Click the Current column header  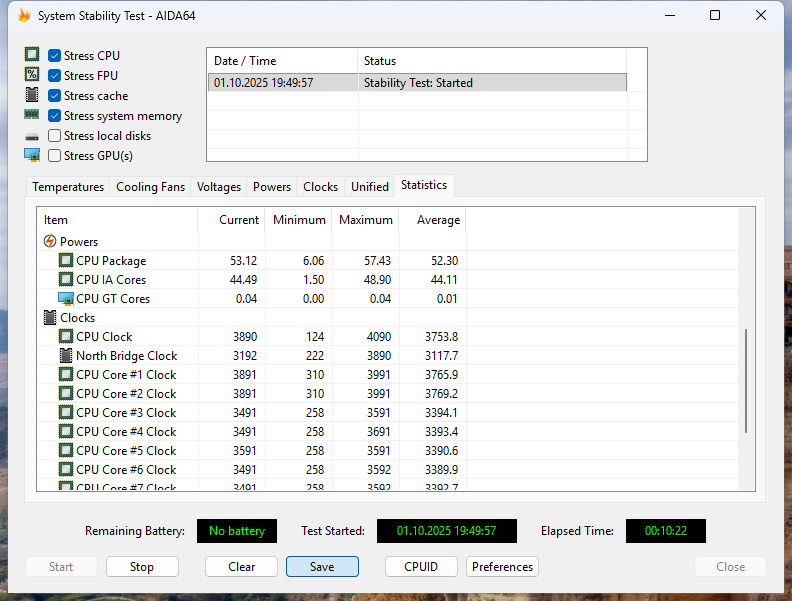click(231, 220)
